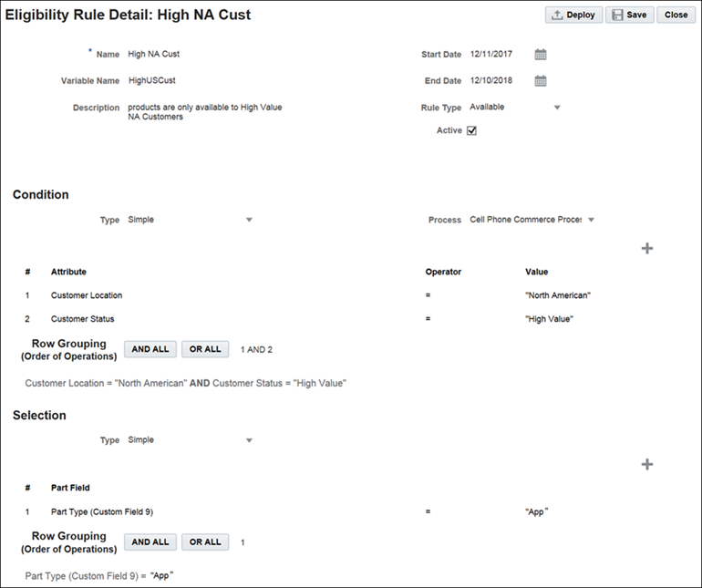Save the eligibility rule
Screen dimensions: 702x588
[629, 15]
